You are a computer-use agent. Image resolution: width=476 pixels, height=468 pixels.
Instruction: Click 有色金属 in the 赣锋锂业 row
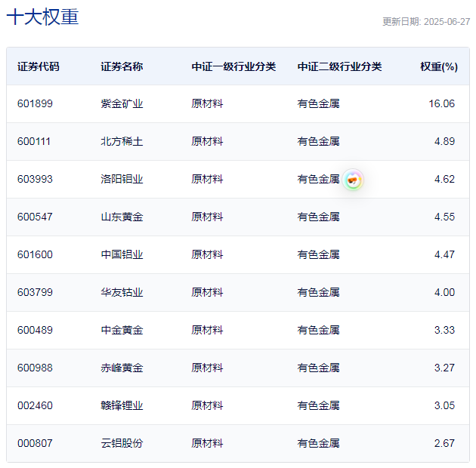tap(318, 405)
